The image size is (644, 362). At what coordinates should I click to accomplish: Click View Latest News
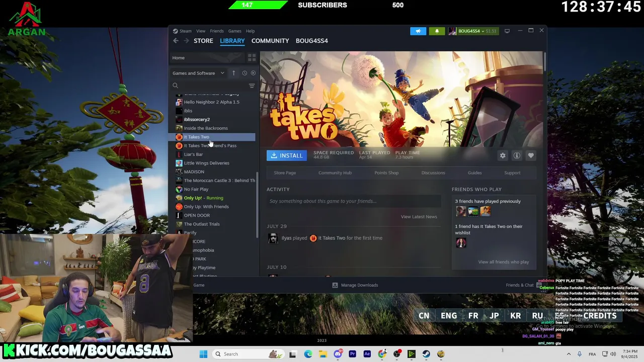[419, 217]
